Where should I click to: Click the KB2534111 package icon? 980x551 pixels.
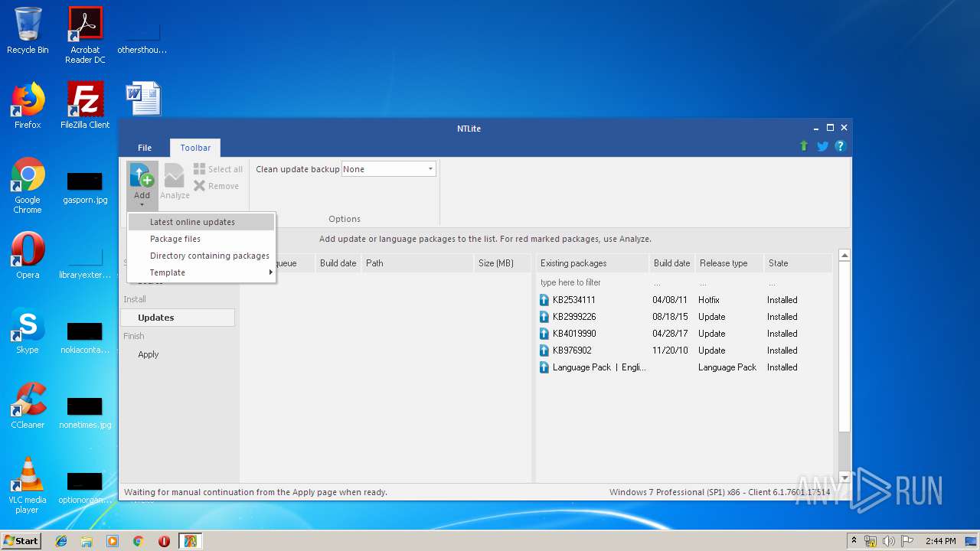click(x=544, y=300)
